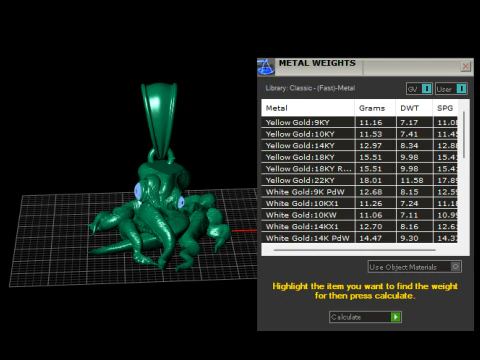Sort by the Metal column header

(x=308, y=108)
